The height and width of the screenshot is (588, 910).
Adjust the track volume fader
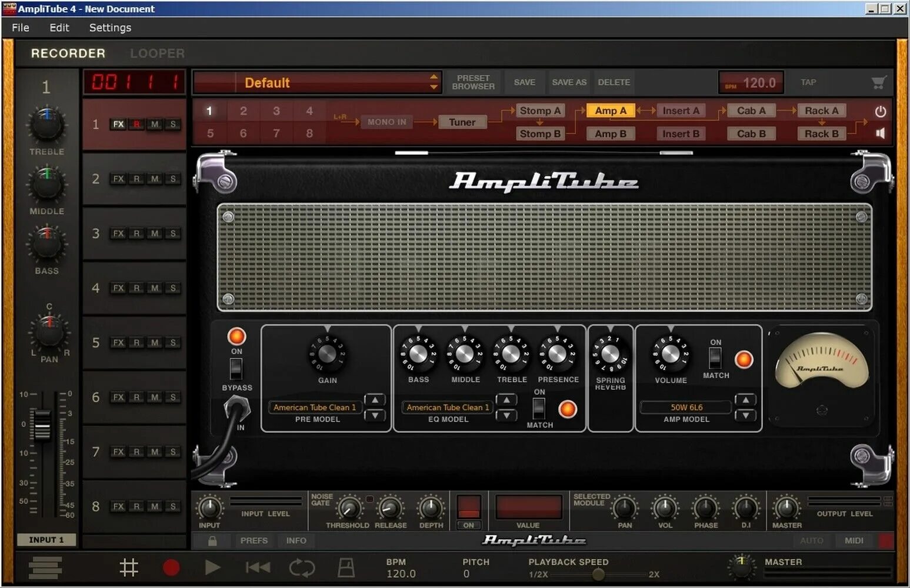coord(42,425)
